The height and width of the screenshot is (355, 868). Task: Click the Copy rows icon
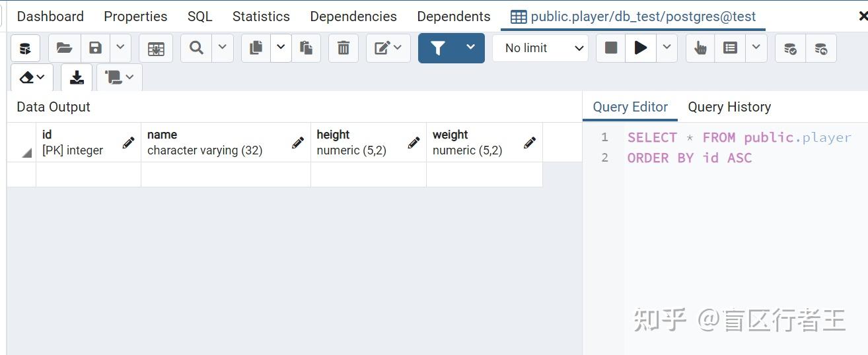(256, 48)
